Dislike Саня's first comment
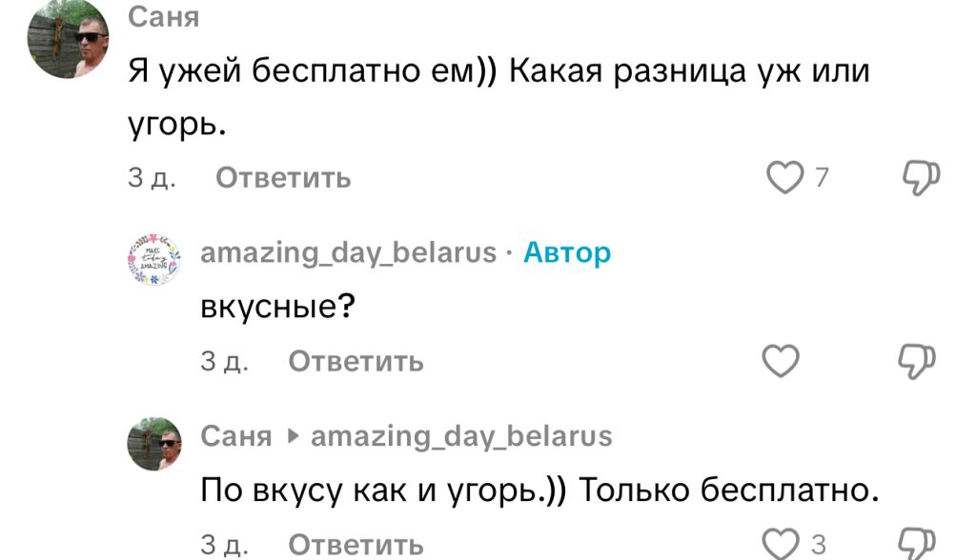The height and width of the screenshot is (560, 976). 920,175
